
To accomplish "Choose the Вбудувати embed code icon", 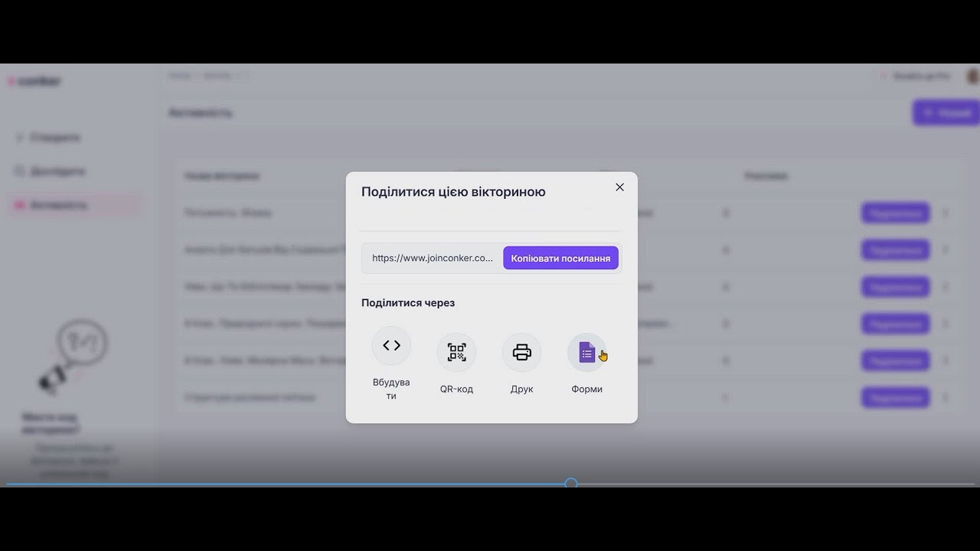I will coord(391,346).
